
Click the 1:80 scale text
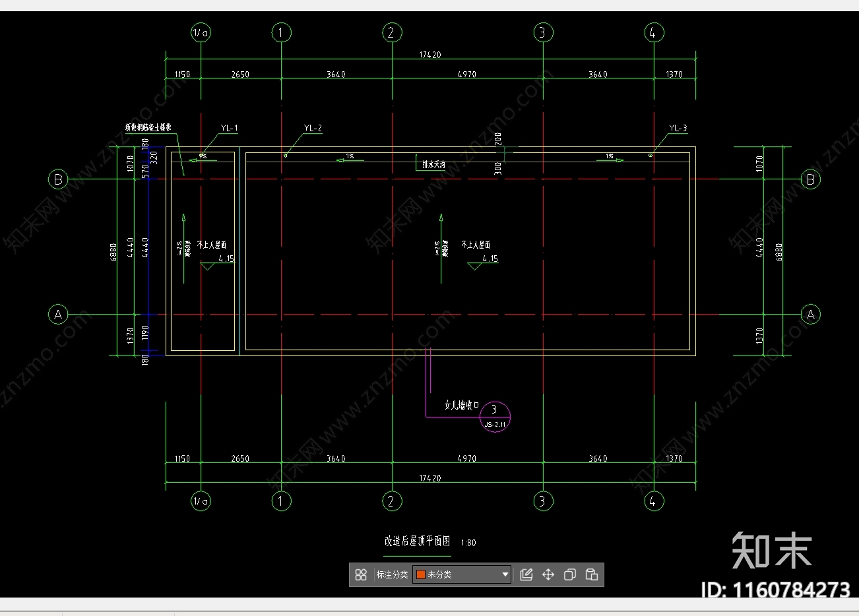[468, 543]
